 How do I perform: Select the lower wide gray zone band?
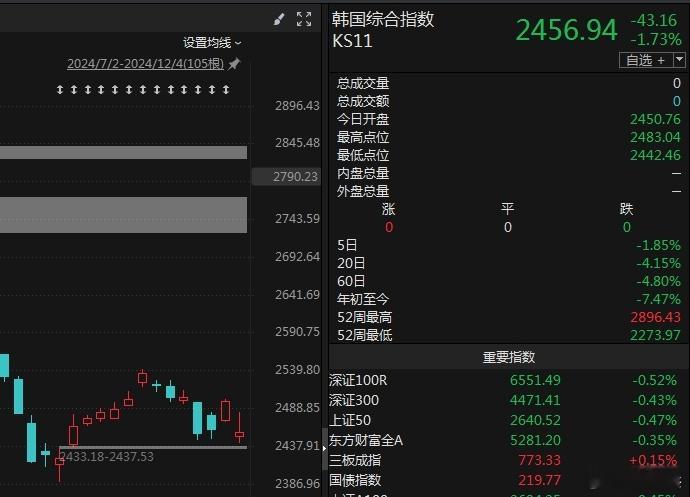pyautogui.click(x=123, y=215)
